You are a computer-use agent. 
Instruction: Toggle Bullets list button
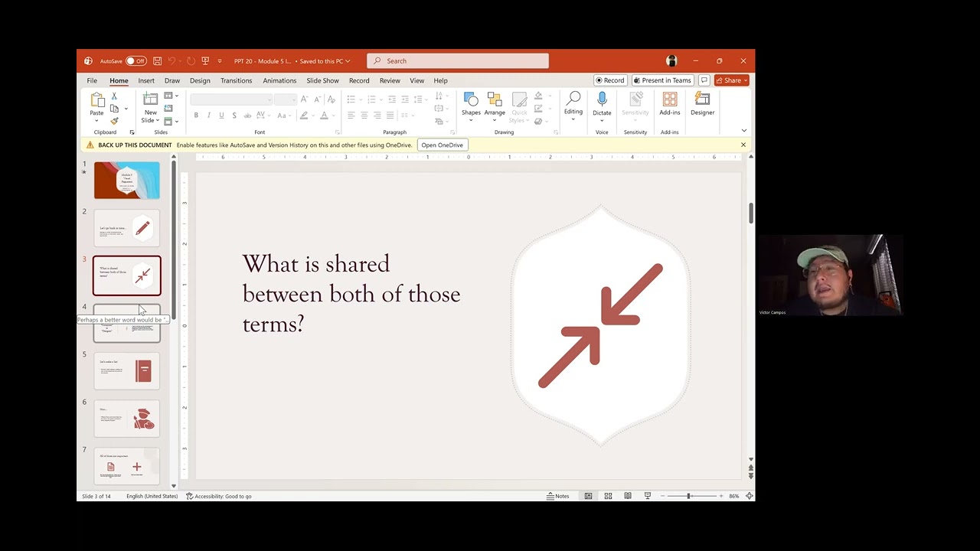click(x=351, y=99)
